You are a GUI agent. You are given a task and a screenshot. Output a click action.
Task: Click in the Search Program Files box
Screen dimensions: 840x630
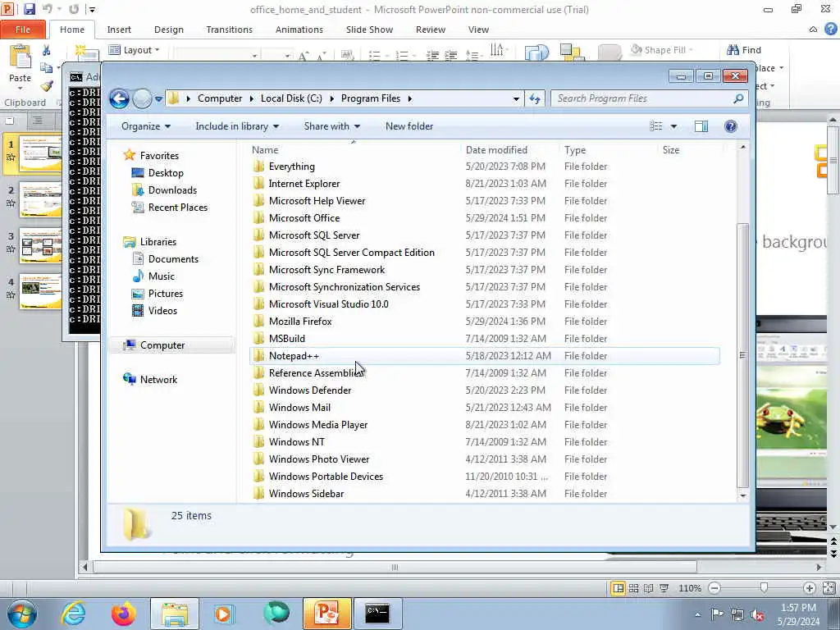[x=643, y=98]
